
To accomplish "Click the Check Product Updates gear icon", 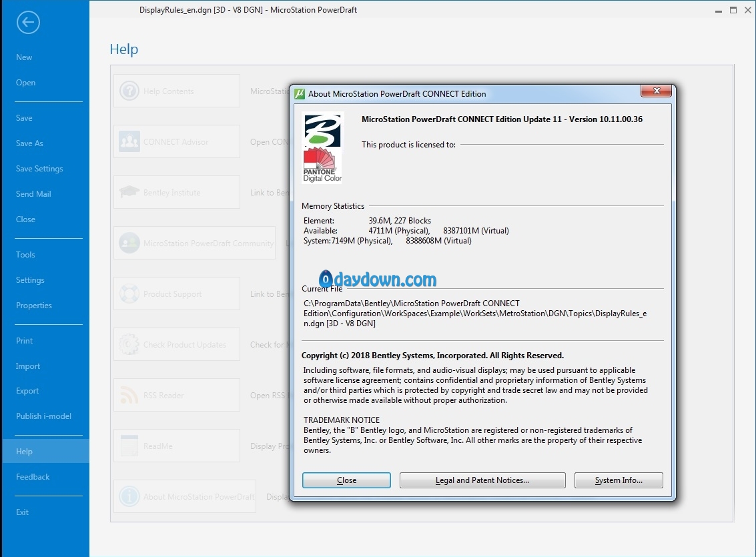I will pyautogui.click(x=129, y=344).
